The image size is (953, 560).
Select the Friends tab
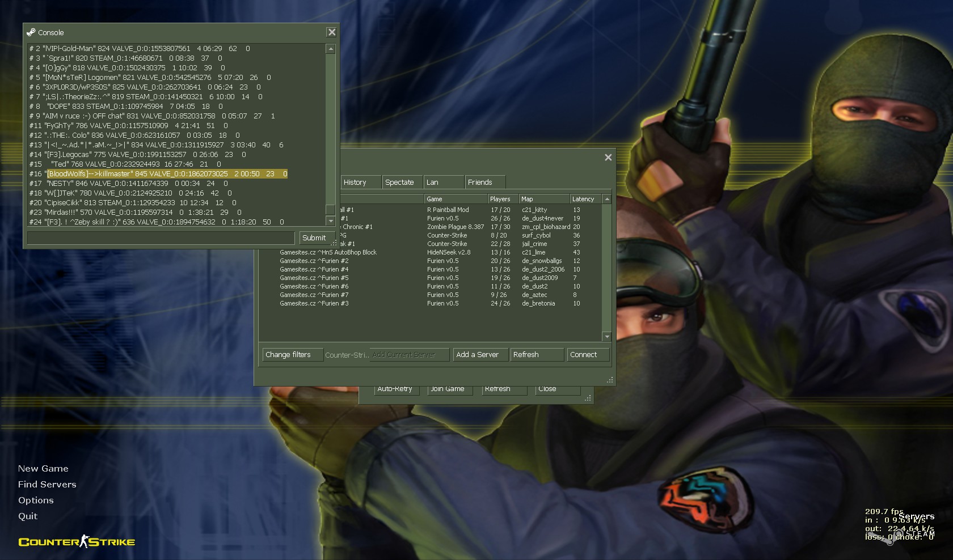pyautogui.click(x=480, y=183)
